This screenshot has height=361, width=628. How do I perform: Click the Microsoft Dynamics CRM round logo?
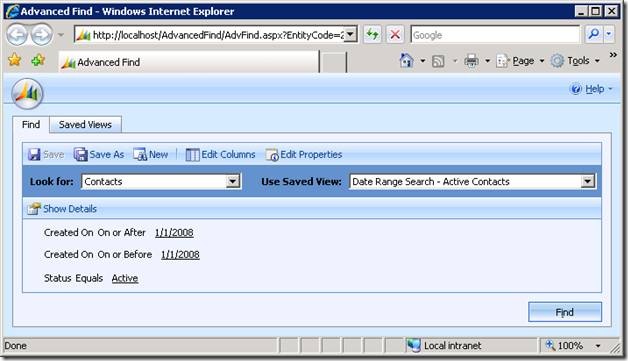(27, 93)
